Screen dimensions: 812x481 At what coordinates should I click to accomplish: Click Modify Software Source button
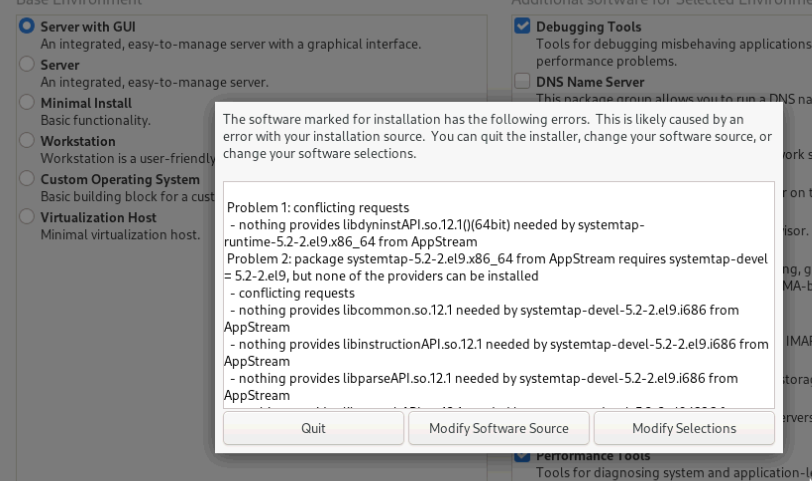[498, 428]
